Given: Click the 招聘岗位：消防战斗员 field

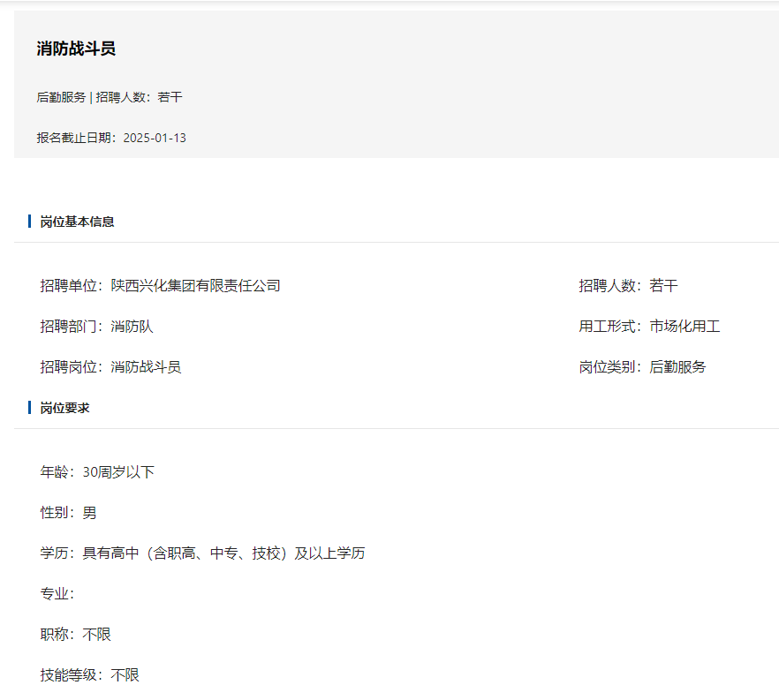Looking at the screenshot, I should click(110, 367).
